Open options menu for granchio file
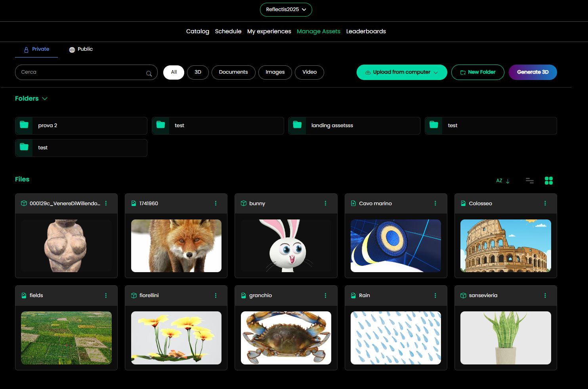The image size is (588, 389). [x=325, y=296]
